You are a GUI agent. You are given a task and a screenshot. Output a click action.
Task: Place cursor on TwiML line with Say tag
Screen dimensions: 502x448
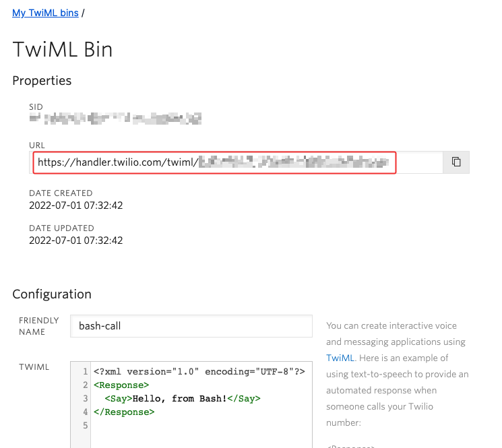click(183, 399)
